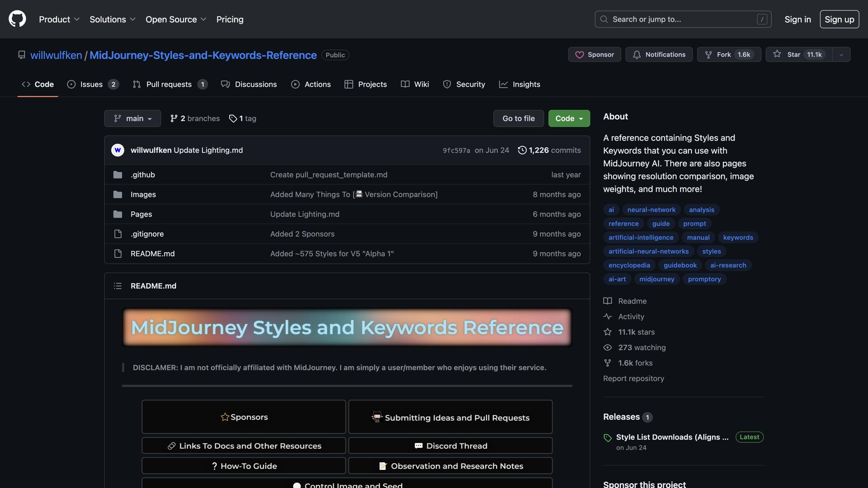868x488 pixels.
Task: Click the README.md file icon
Action: coord(118,253)
